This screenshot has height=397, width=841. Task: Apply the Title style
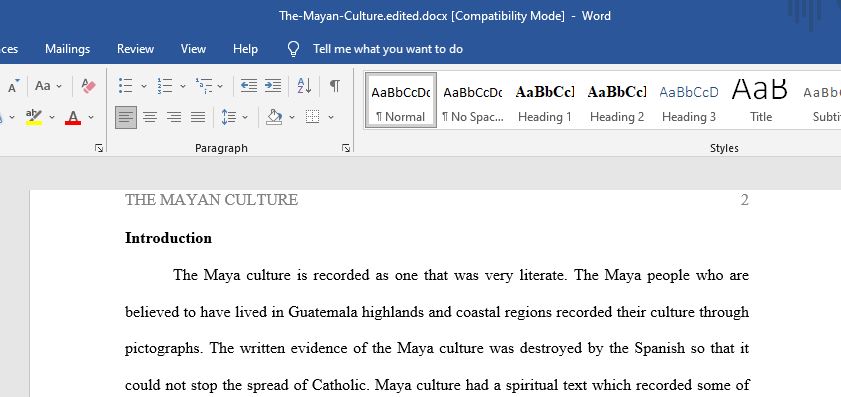click(x=761, y=100)
